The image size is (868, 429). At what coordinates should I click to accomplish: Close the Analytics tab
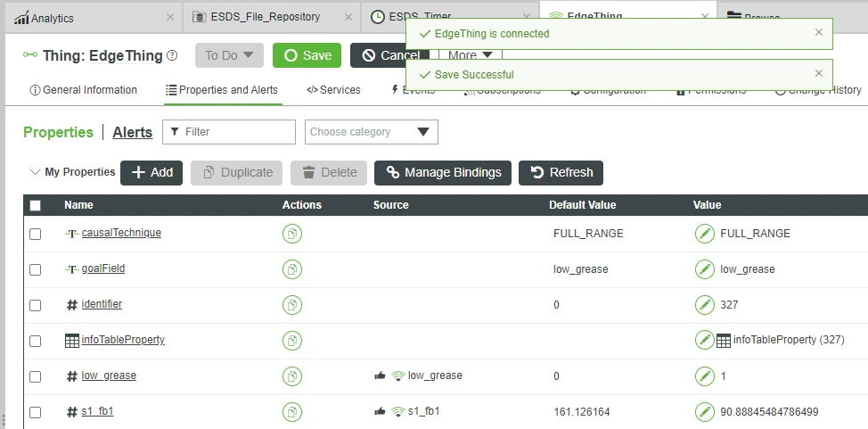(x=170, y=17)
